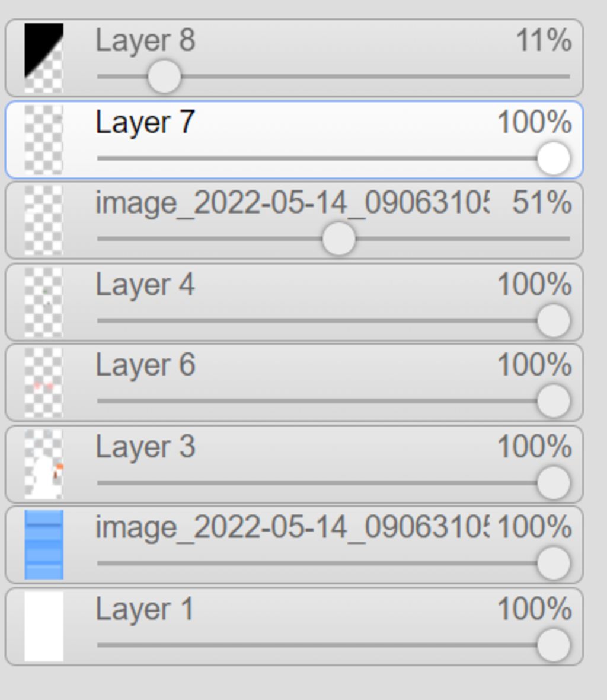Click the Layer 3 opacity slider handle

click(554, 483)
